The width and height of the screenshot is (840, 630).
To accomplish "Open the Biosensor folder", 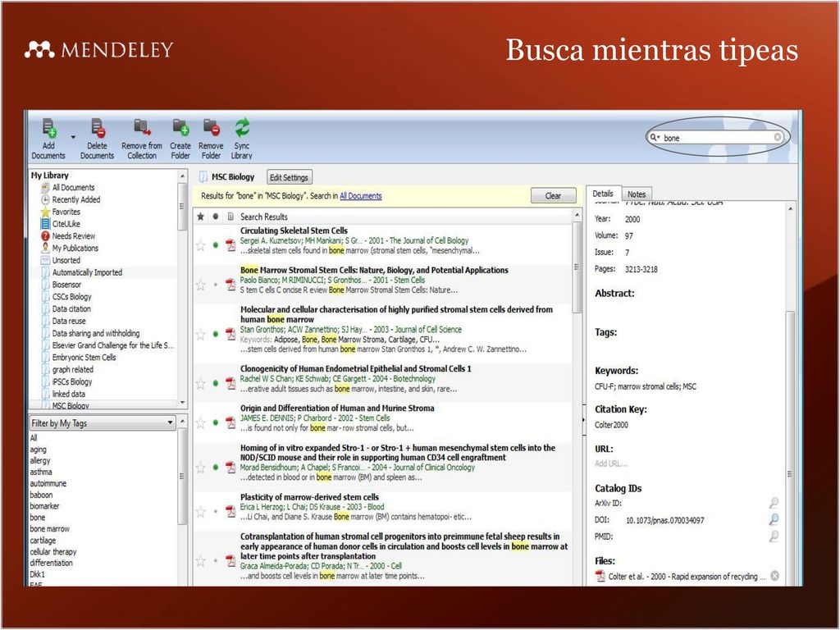I will click(x=66, y=285).
